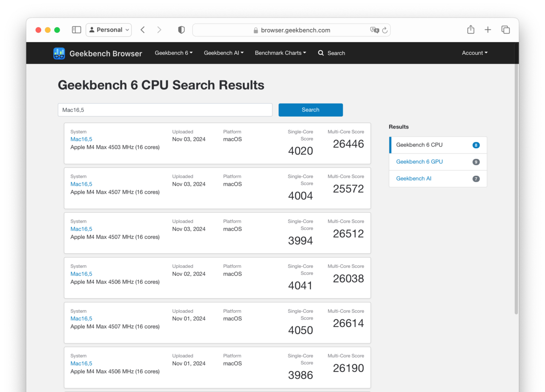Show the tab overview icon
545x392 pixels.
[505, 30]
